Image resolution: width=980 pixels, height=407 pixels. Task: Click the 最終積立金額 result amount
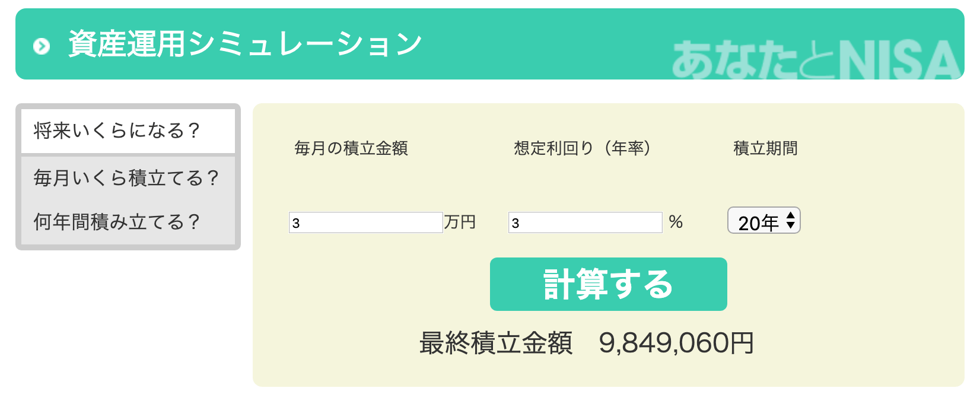click(496, 342)
